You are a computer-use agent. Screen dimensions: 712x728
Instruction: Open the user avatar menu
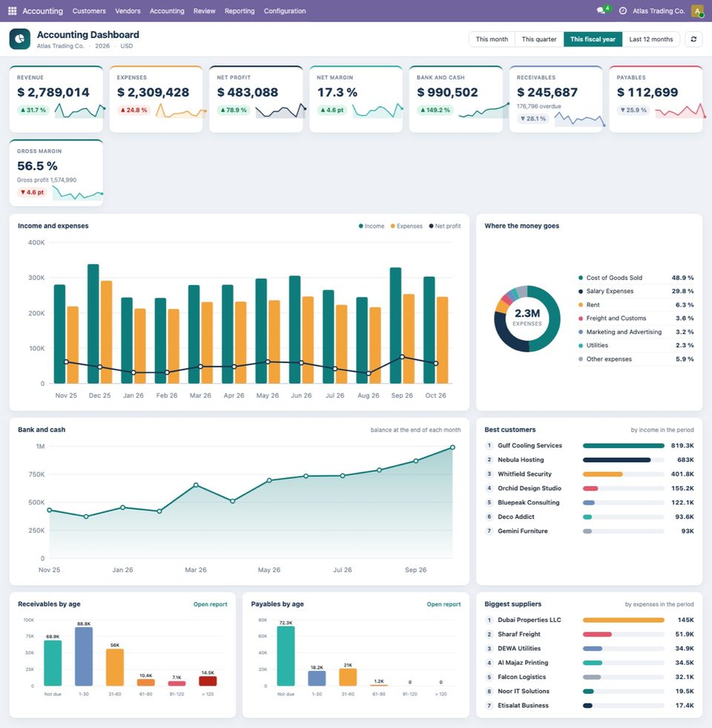tap(698, 10)
